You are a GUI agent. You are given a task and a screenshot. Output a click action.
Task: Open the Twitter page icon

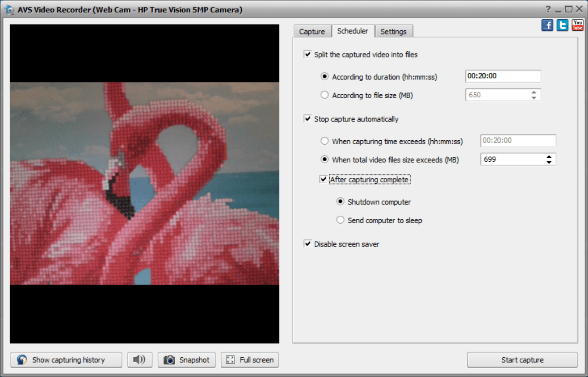click(x=563, y=25)
